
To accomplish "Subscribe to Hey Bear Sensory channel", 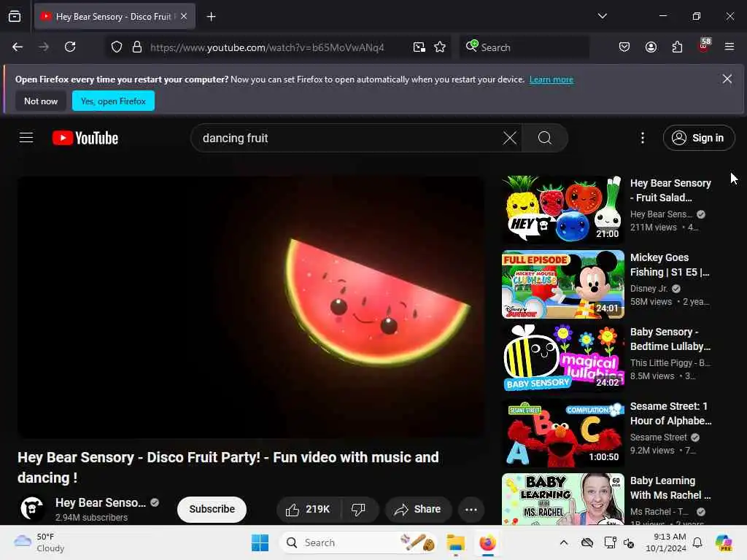I will [x=212, y=509].
